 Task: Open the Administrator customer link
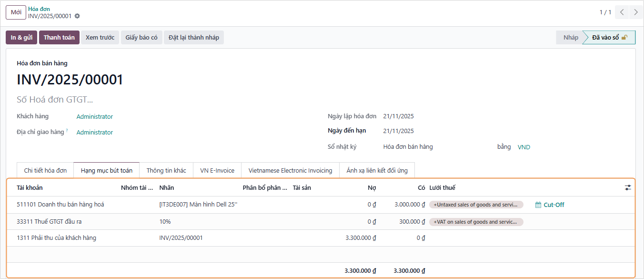(95, 117)
